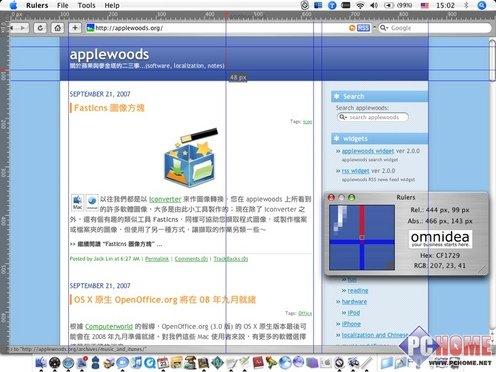Open the reading category link

[358, 291]
